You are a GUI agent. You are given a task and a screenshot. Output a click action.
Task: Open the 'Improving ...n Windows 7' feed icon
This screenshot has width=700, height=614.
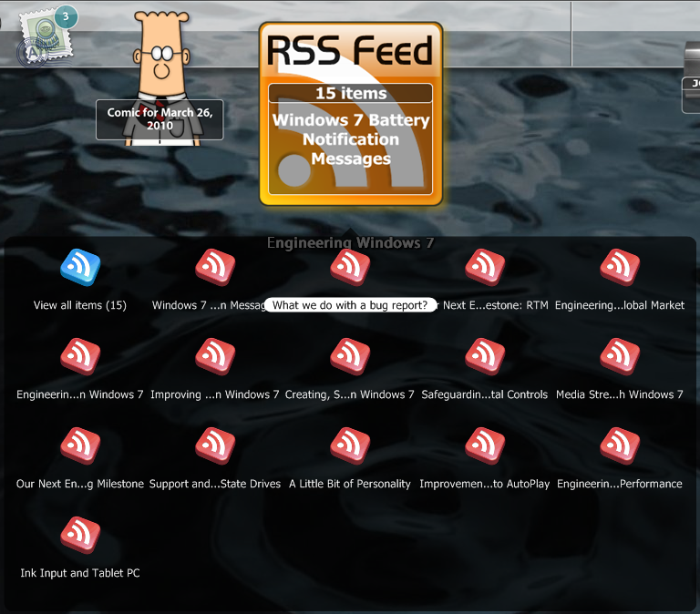[215, 357]
